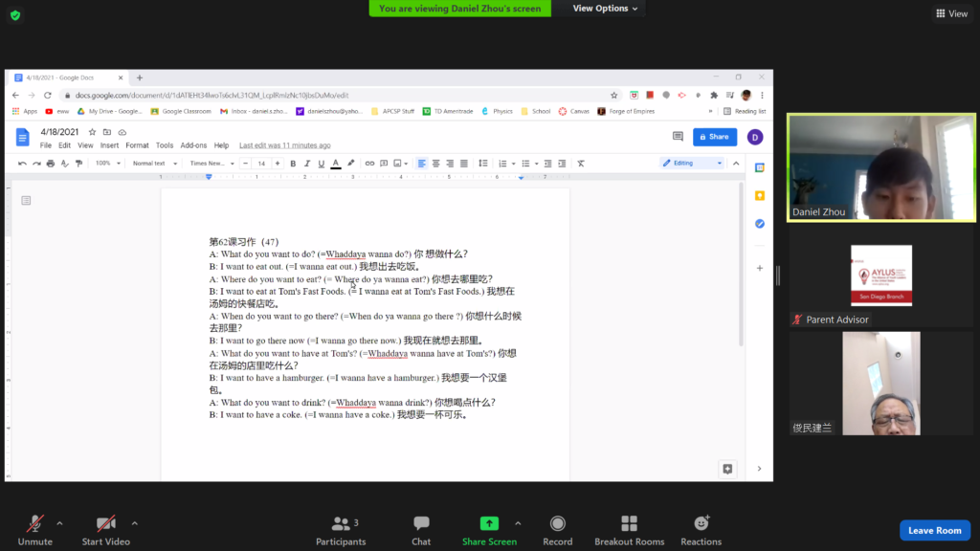Image resolution: width=980 pixels, height=551 pixels.
Task: Open the highlight color tool
Action: coord(350,164)
